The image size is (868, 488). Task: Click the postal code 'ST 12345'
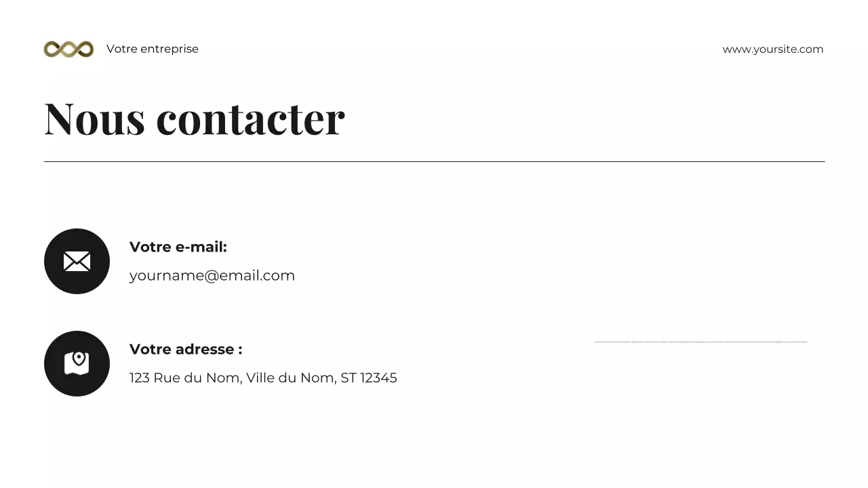pos(368,378)
